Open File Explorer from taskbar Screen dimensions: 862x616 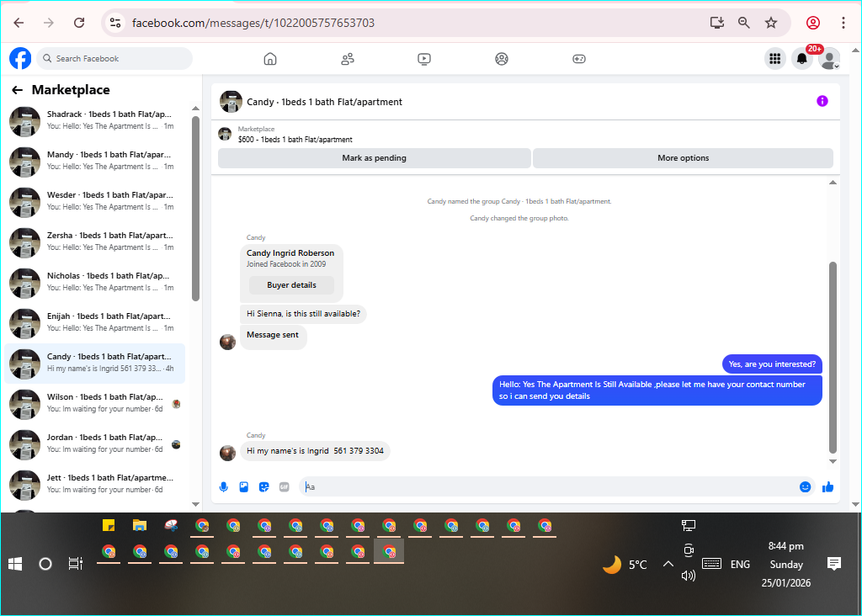coord(140,525)
